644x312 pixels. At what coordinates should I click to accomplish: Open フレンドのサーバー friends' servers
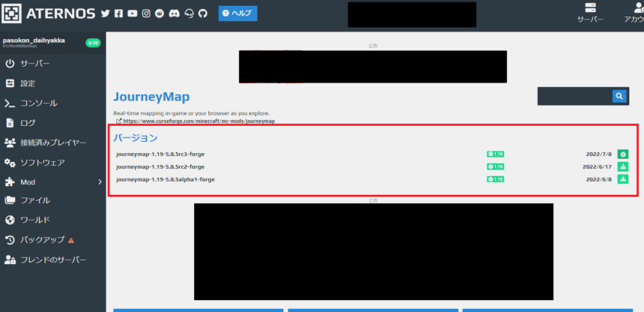tap(52, 260)
